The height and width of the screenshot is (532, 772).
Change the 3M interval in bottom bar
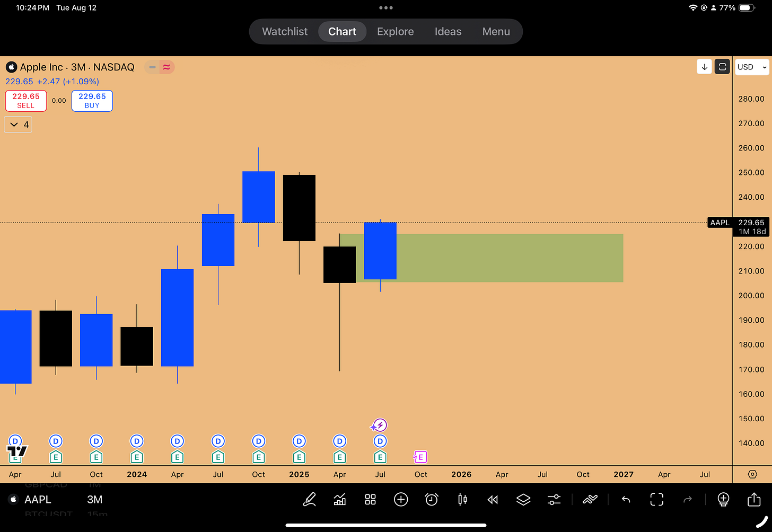point(95,499)
